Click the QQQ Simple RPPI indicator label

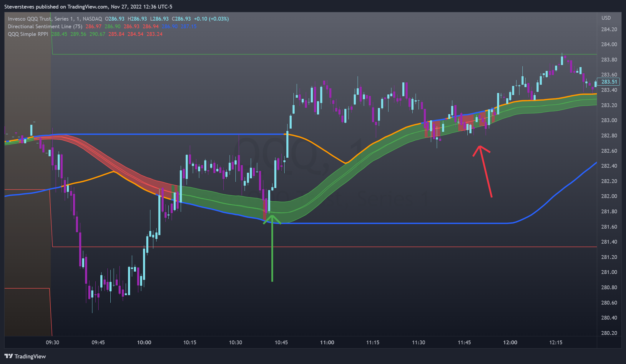pyautogui.click(x=28, y=34)
